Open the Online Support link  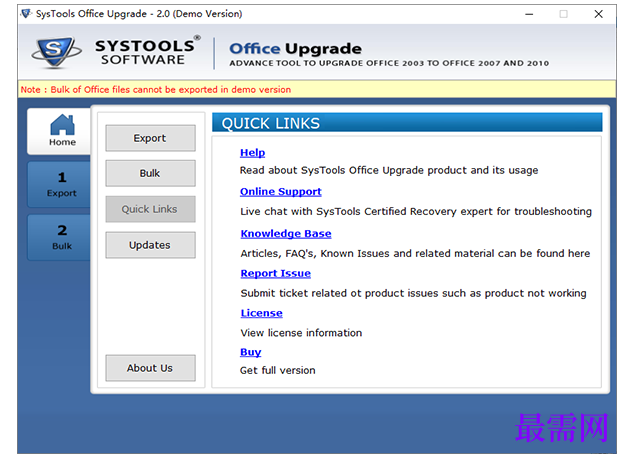click(x=281, y=192)
